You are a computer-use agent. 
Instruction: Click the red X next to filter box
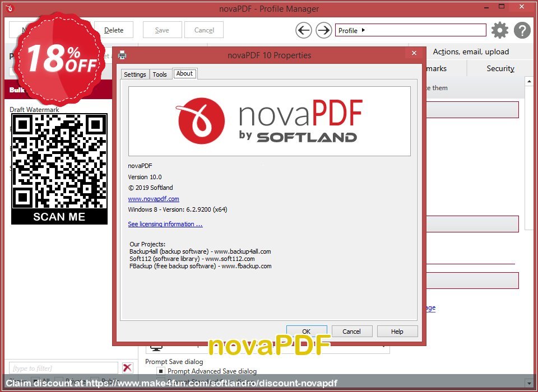(127, 368)
